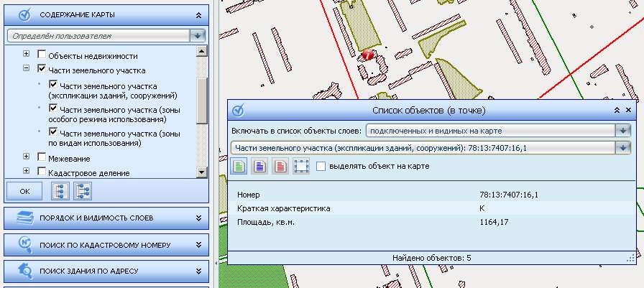Click the red info marker on the map
The height and width of the screenshot is (288, 644).
[x=369, y=54]
